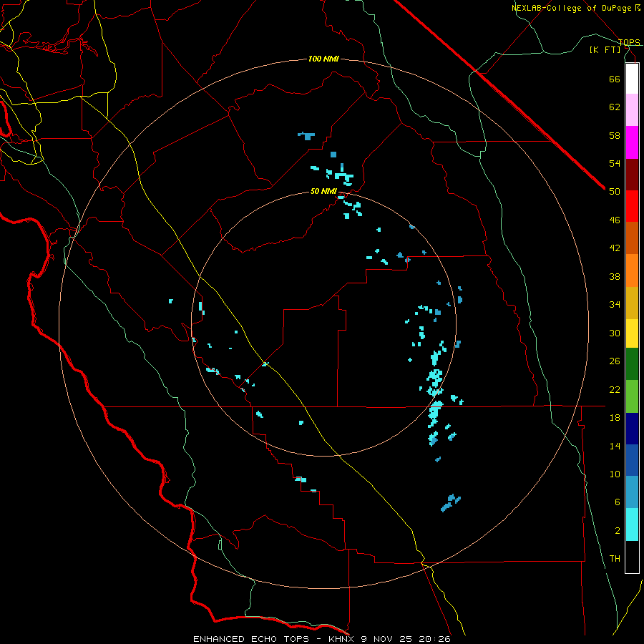Image resolution: width=644 pixels, height=644 pixels.
Task: Click the 22 value on legend
Action: click(615, 389)
